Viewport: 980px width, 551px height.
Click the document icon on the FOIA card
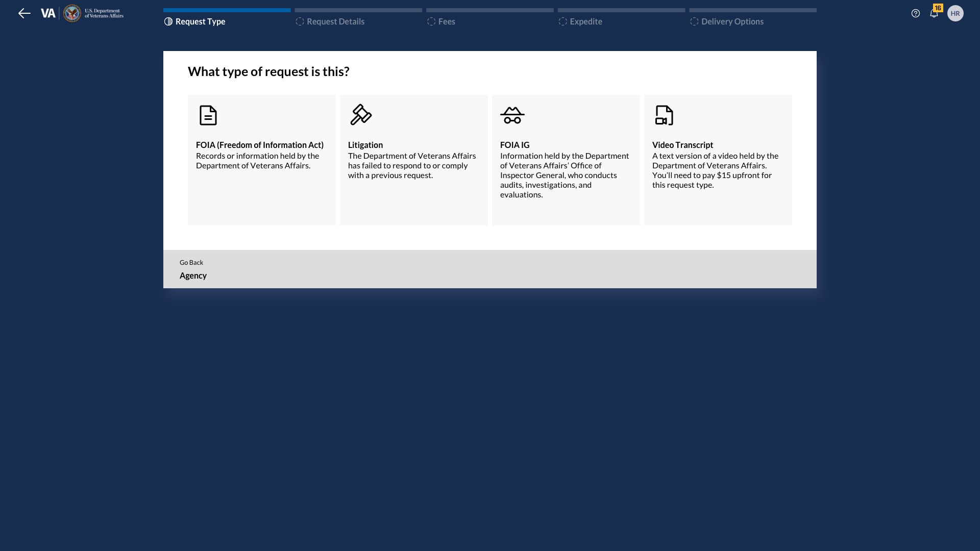pos(208,115)
